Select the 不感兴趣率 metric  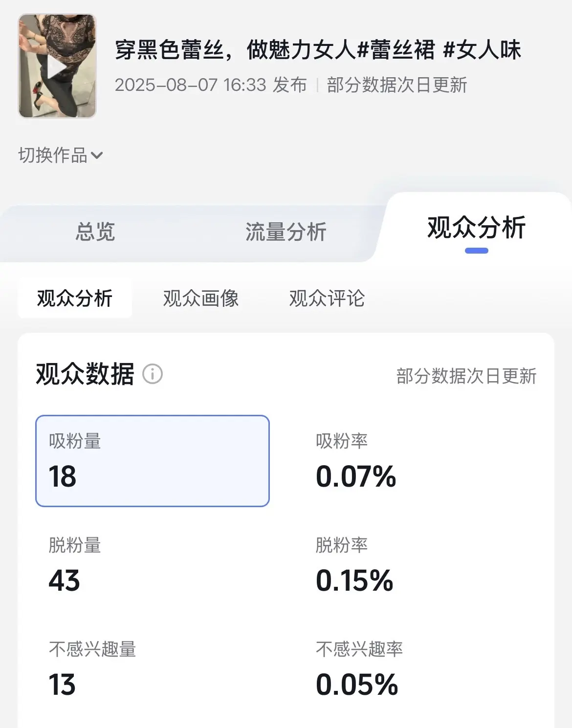[x=359, y=649]
